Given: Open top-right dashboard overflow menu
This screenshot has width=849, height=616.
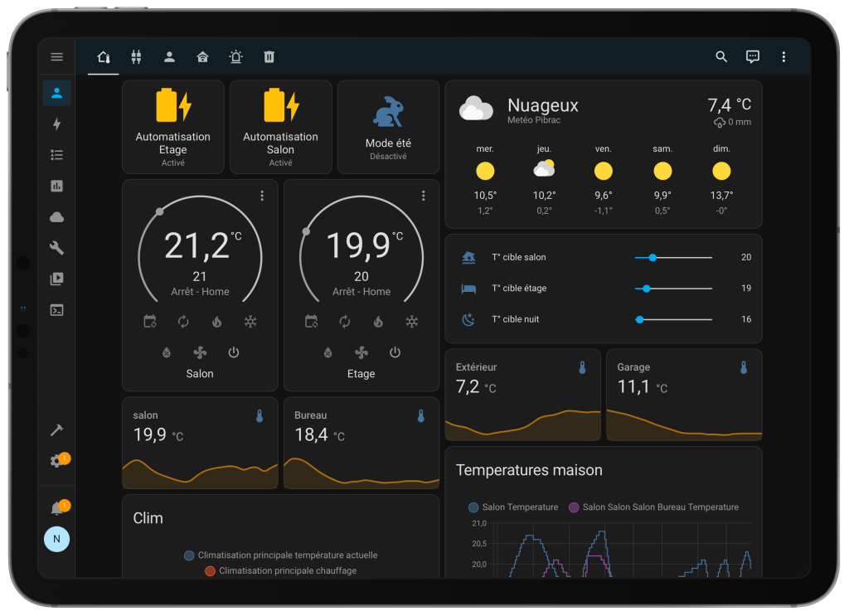Looking at the screenshot, I should coord(784,56).
